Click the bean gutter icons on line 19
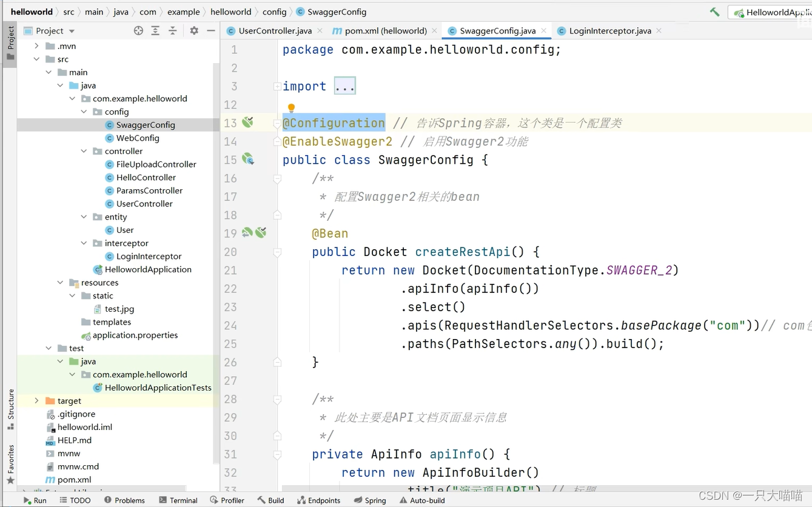The height and width of the screenshot is (507, 812). (x=254, y=232)
